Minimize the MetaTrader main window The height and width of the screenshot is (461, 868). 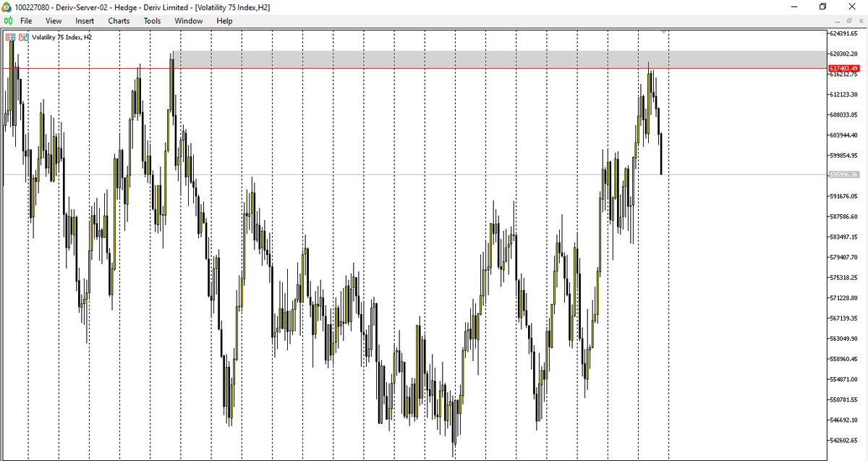[793, 7]
